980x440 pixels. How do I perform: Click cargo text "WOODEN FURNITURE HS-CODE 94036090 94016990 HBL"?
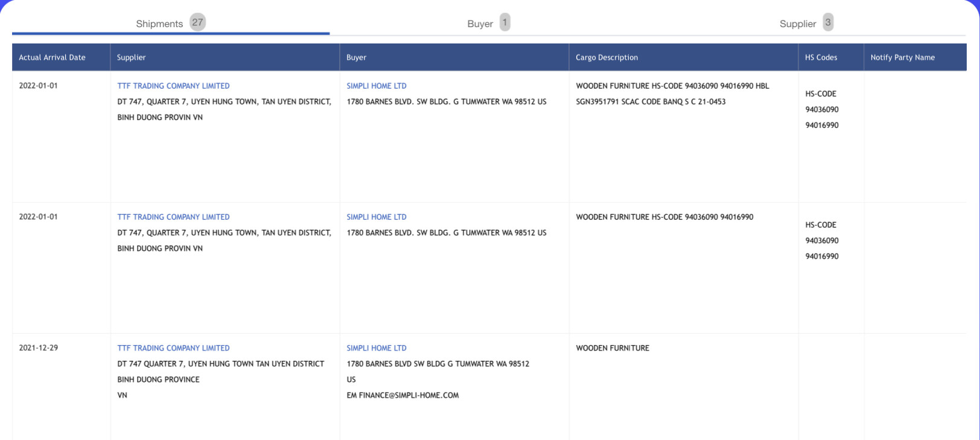pos(672,86)
